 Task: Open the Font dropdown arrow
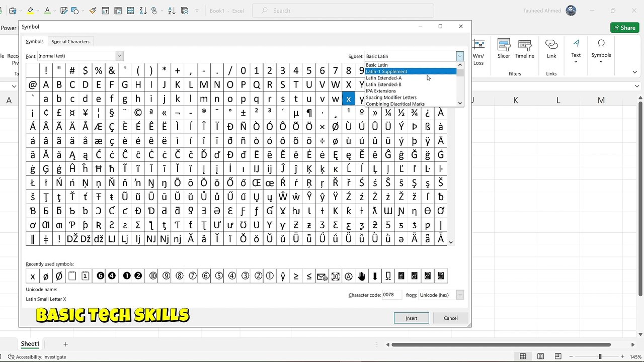(119, 56)
